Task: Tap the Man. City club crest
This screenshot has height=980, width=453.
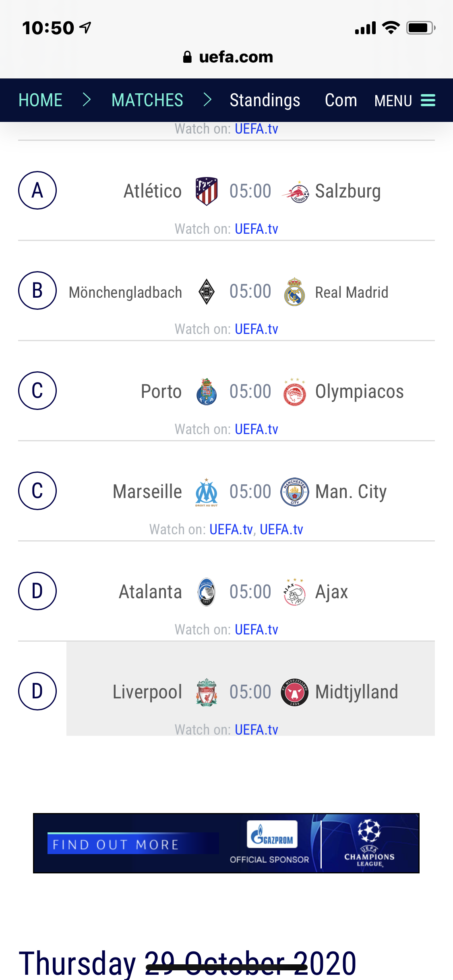Action: 295,492
